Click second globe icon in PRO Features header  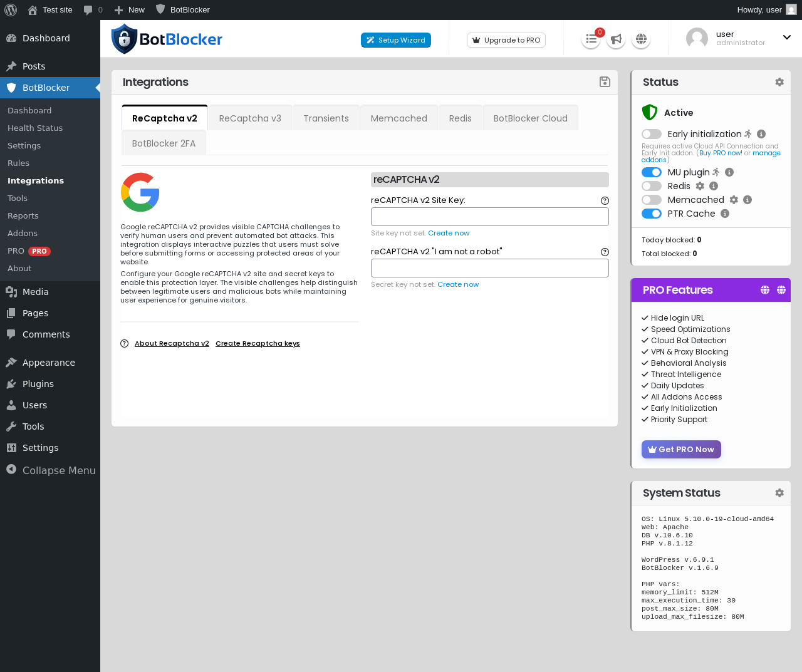coord(781,290)
